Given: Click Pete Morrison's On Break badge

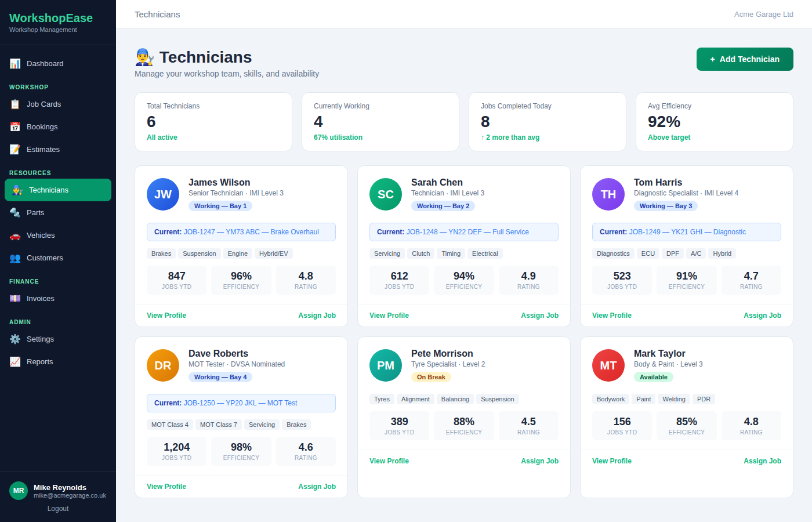Looking at the screenshot, I should pyautogui.click(x=431, y=376).
